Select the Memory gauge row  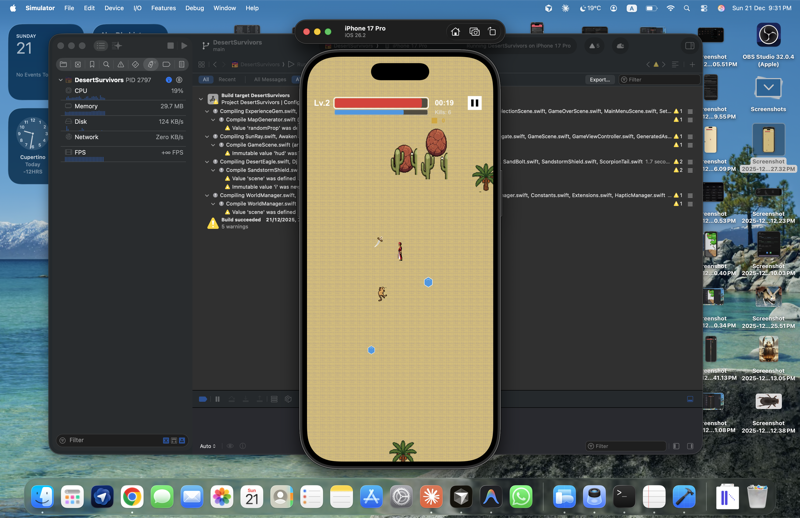(x=86, y=106)
